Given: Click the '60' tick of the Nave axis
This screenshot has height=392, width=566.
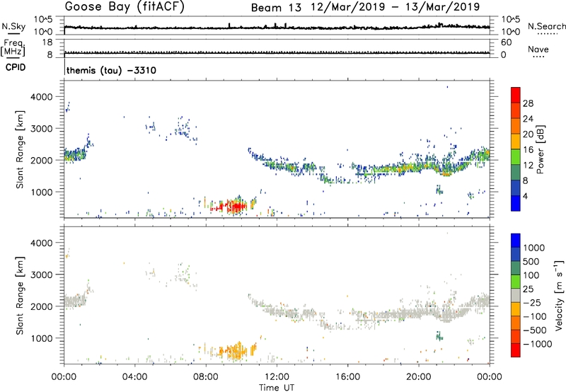Looking at the screenshot, I should 506,42.
